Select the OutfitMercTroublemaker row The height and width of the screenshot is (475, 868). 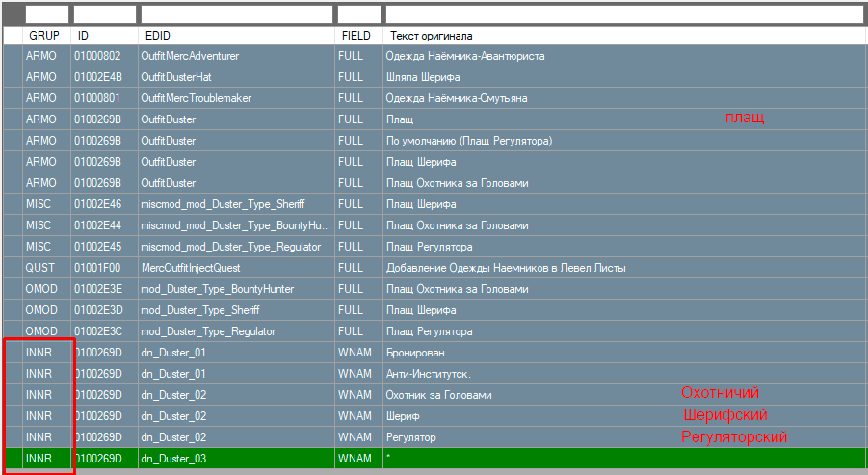(434, 98)
